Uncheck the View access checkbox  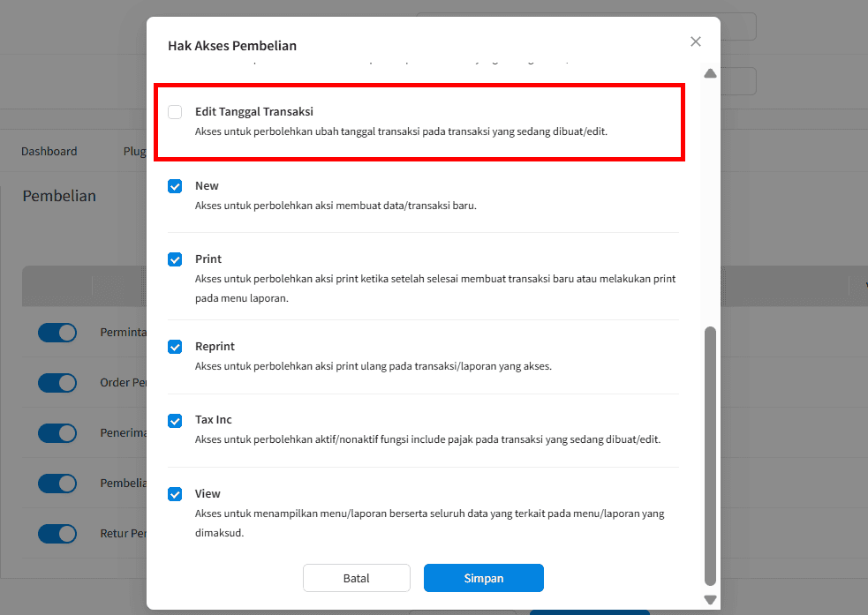(x=175, y=494)
